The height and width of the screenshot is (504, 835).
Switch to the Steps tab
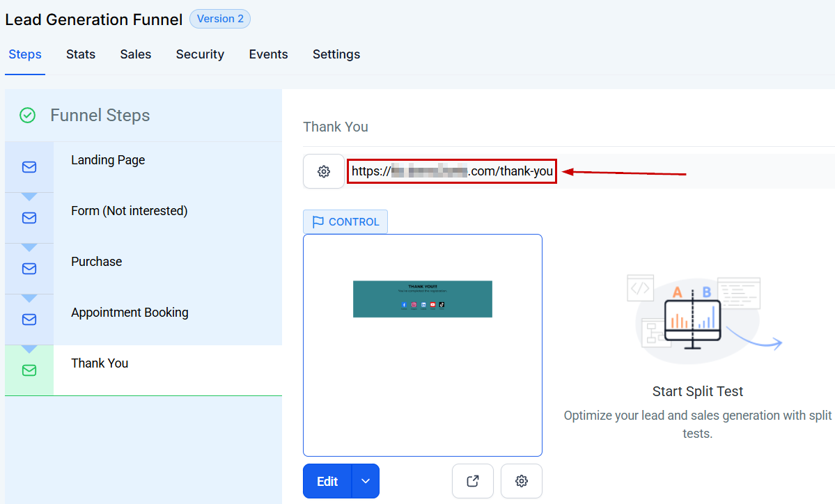[25, 54]
